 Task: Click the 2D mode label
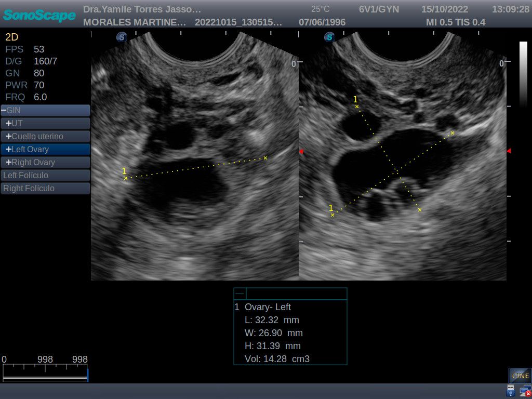12,37
